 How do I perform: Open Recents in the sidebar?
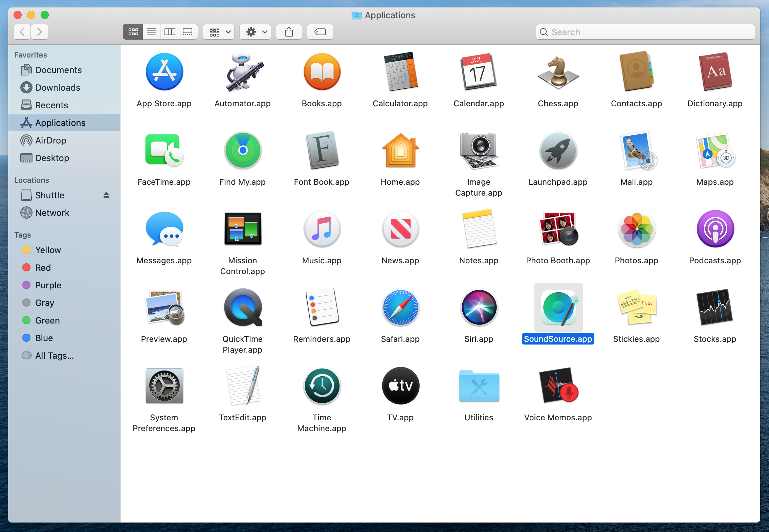tap(64, 105)
